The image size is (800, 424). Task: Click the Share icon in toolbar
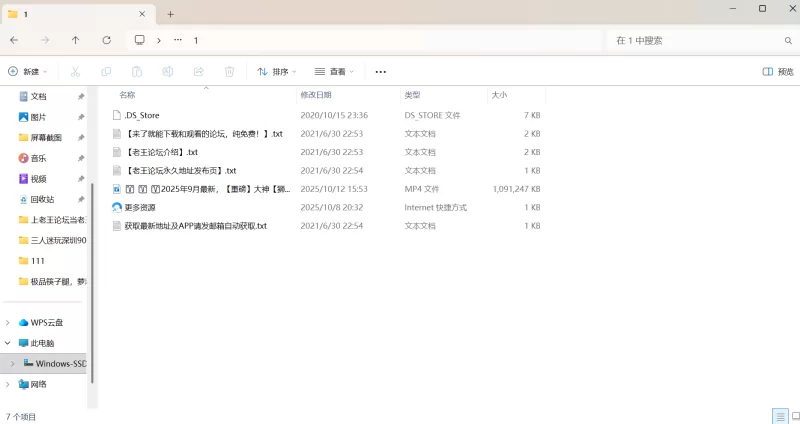(x=199, y=72)
